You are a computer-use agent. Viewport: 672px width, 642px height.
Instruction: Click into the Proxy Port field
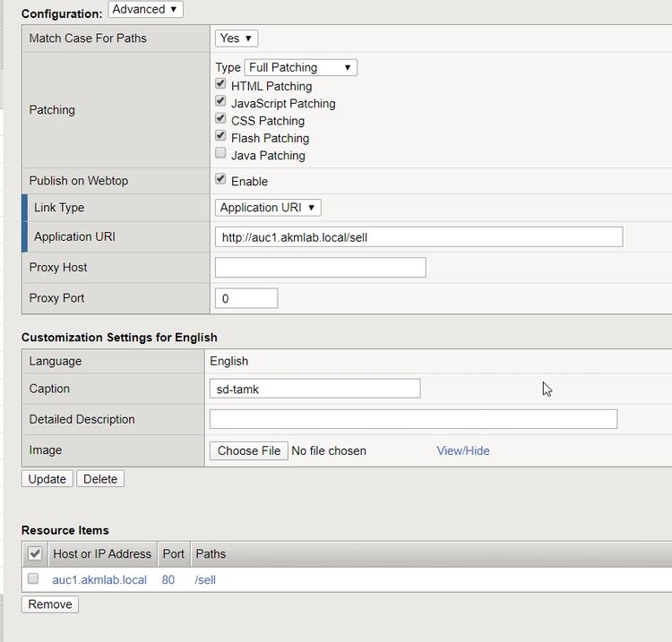click(x=246, y=298)
